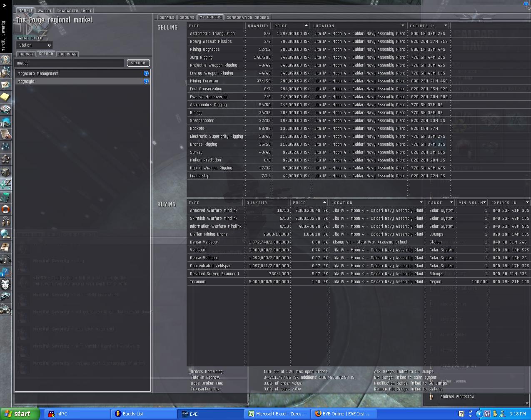Open the grey cube assets icon
Image resolution: width=531 pixels, height=420 pixels.
[5, 171]
